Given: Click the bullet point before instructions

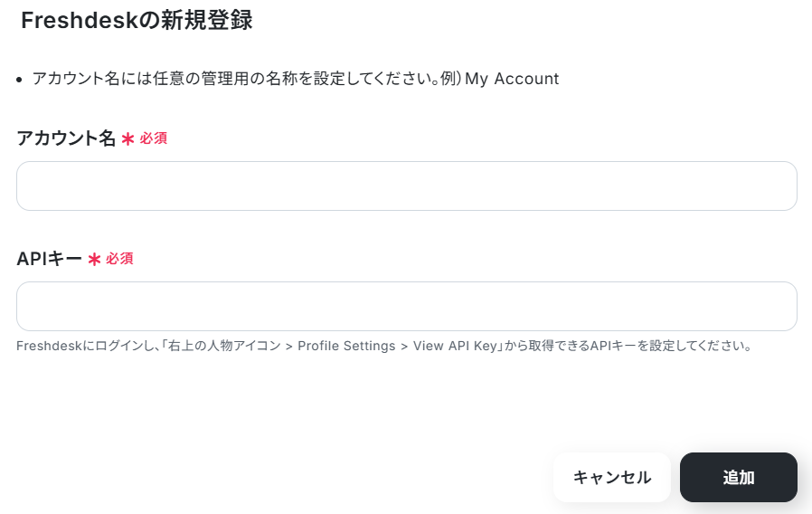Looking at the screenshot, I should tap(19, 80).
